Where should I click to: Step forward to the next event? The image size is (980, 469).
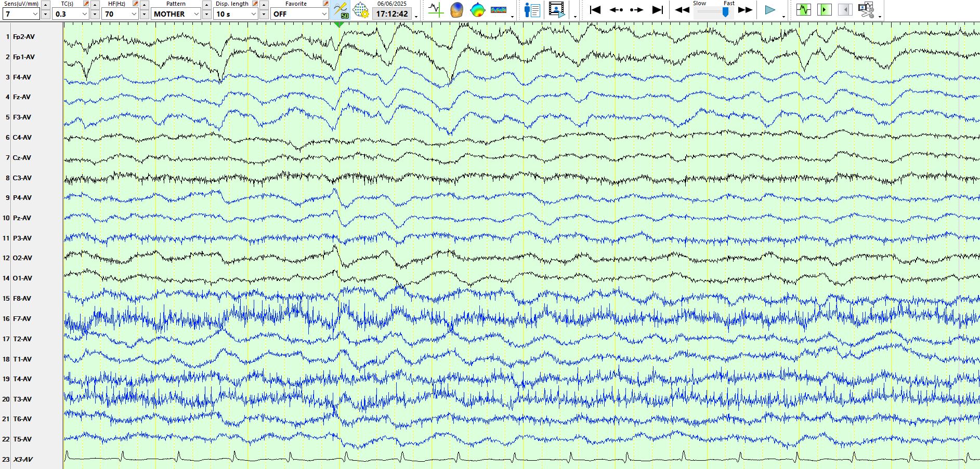(x=636, y=10)
